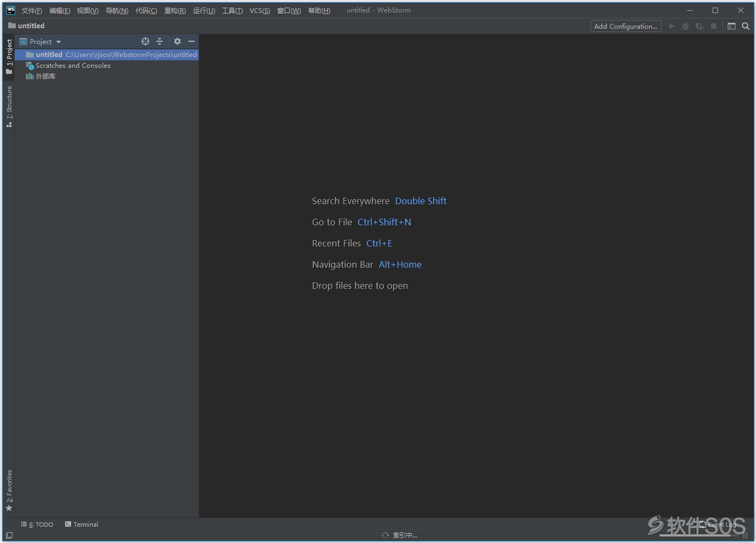
Task: Open the VCS(S) menu
Action: coord(259,11)
